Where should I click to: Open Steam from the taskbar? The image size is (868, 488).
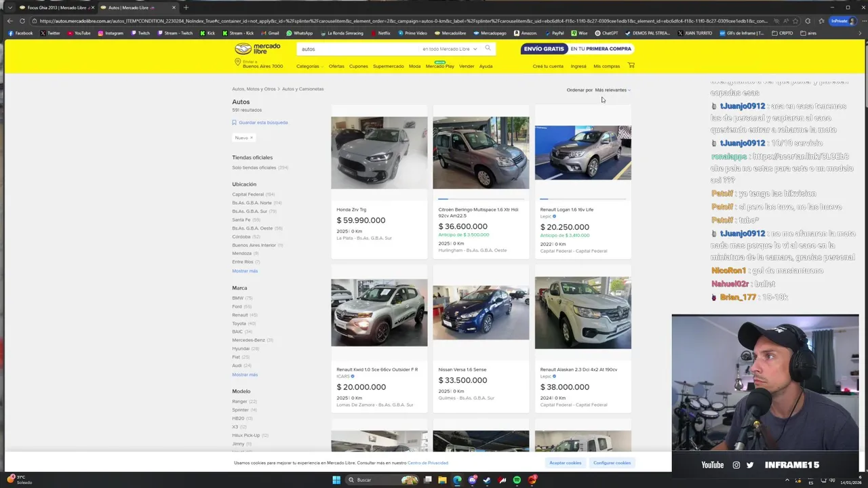click(x=487, y=480)
